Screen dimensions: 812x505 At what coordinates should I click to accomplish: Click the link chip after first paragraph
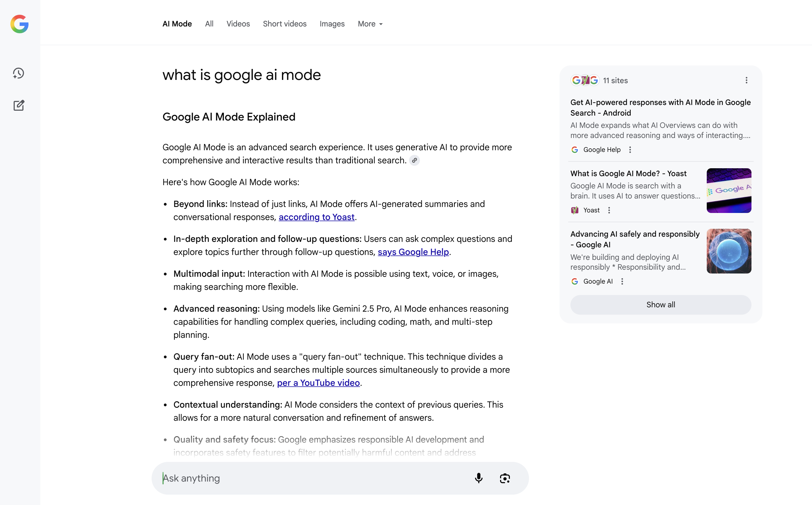(x=414, y=160)
